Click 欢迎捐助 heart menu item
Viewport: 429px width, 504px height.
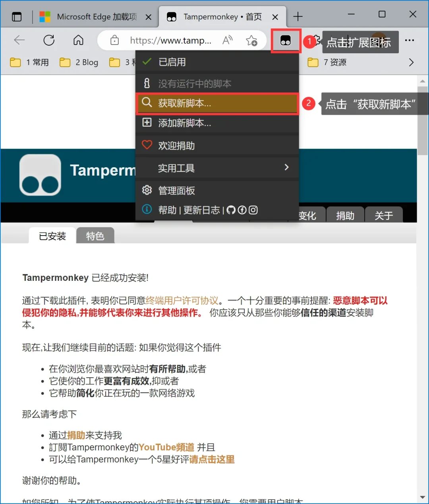(217, 145)
